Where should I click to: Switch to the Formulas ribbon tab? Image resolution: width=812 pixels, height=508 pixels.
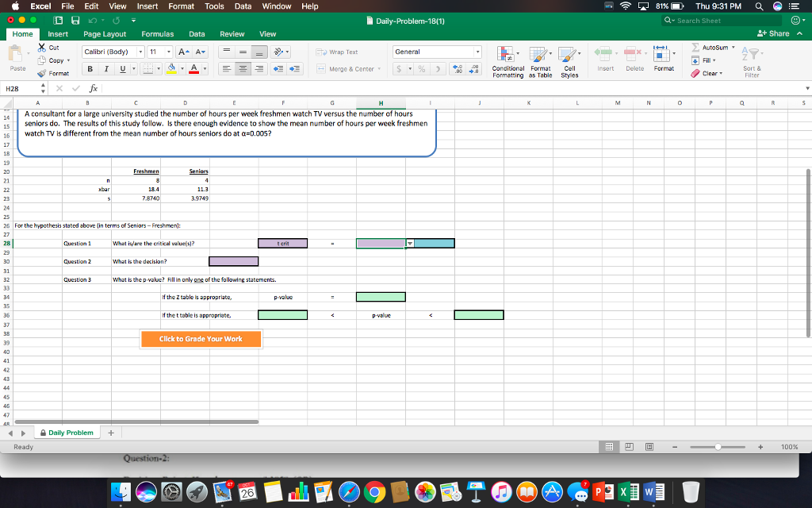158,34
